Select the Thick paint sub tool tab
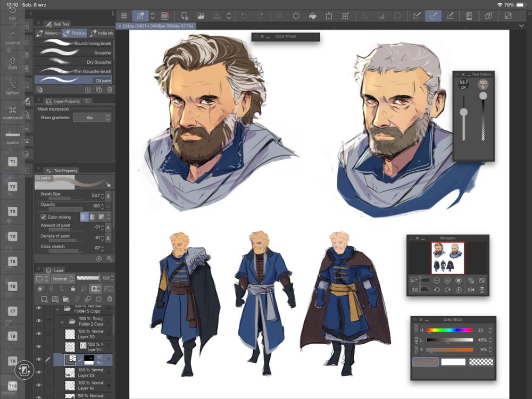 pyautogui.click(x=74, y=33)
